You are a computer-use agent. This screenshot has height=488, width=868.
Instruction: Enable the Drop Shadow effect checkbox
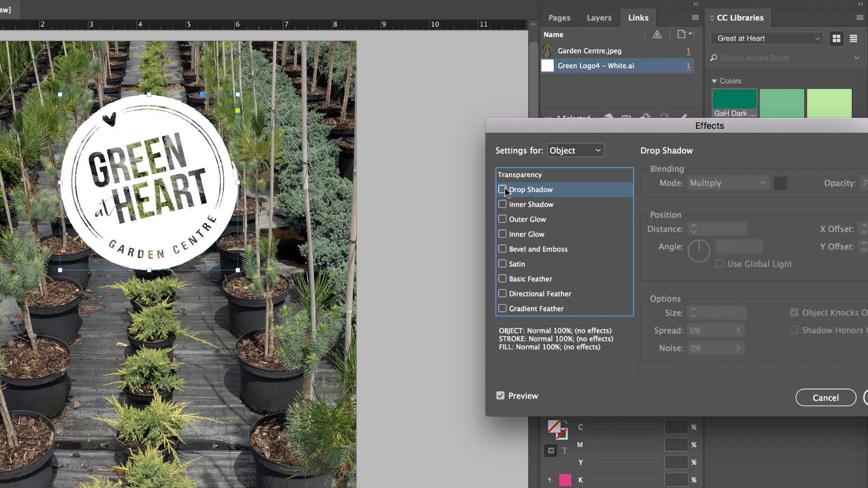click(x=502, y=189)
